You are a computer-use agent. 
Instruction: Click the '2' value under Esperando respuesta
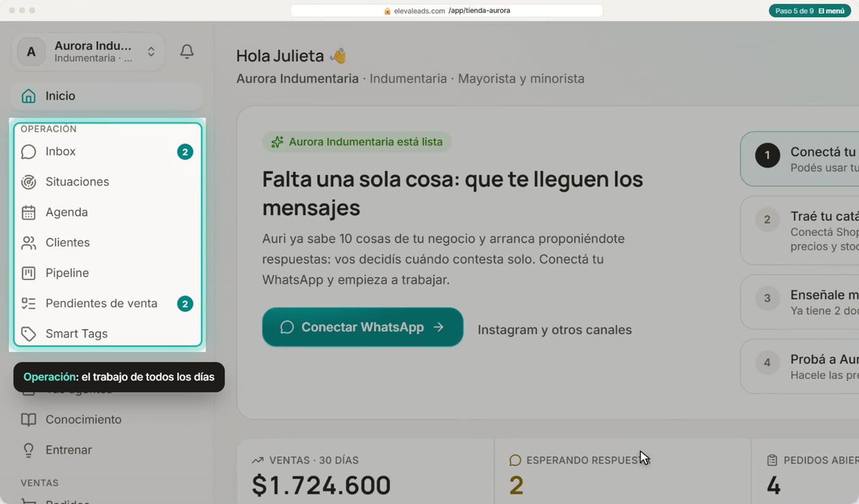[517, 485]
